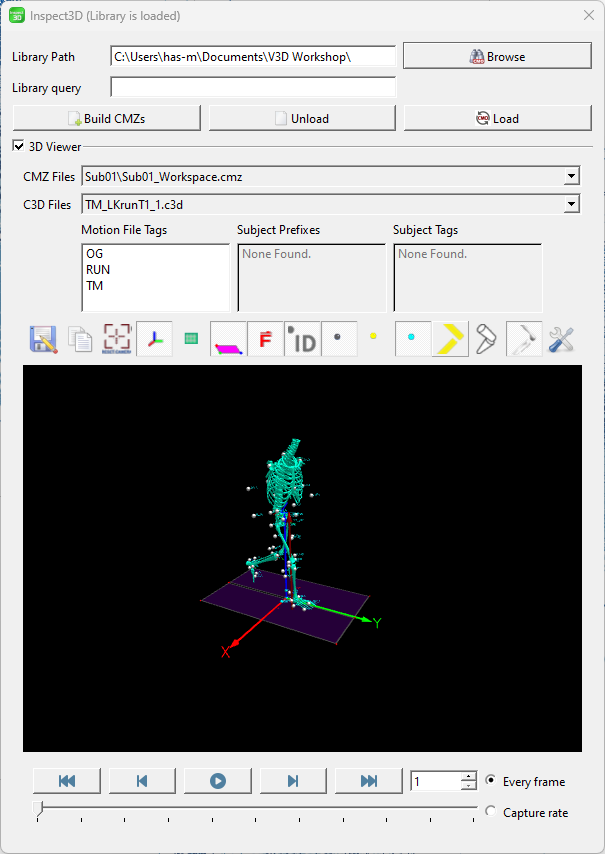Click the Inspect3D title bar icon

click(17, 15)
